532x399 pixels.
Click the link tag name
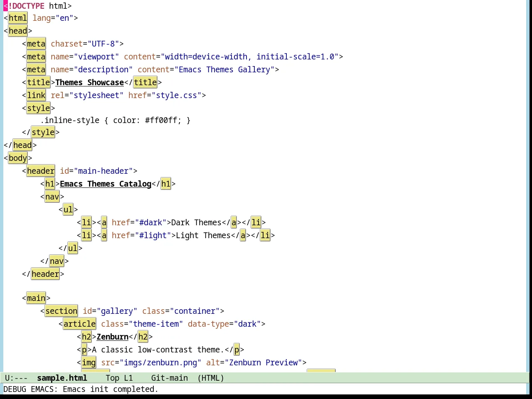click(36, 95)
